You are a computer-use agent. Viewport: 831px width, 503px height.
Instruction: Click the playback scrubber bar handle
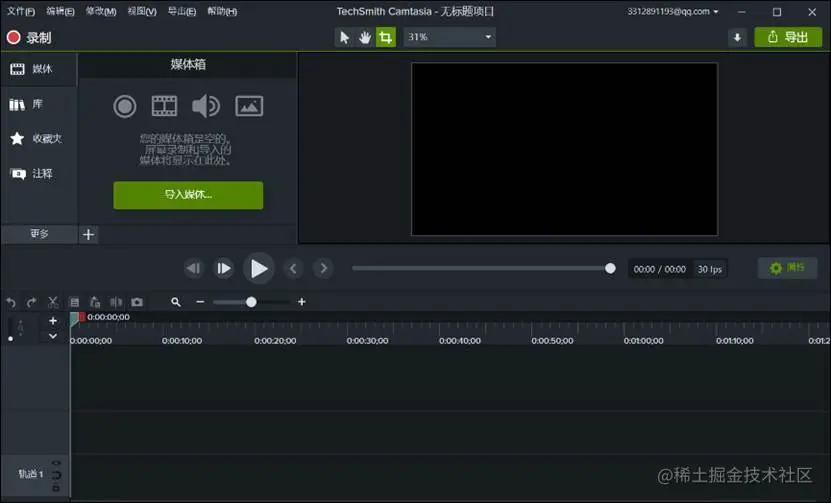(610, 269)
